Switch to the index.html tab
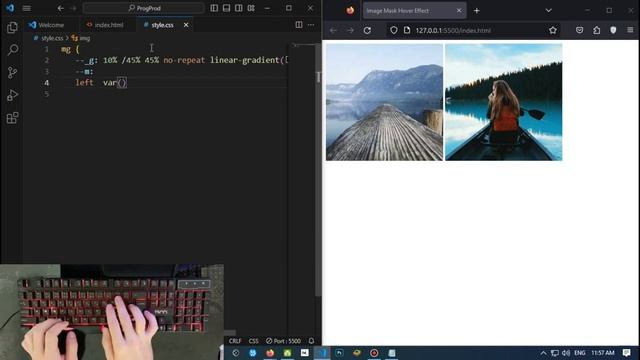The image size is (640, 360). click(x=105, y=25)
